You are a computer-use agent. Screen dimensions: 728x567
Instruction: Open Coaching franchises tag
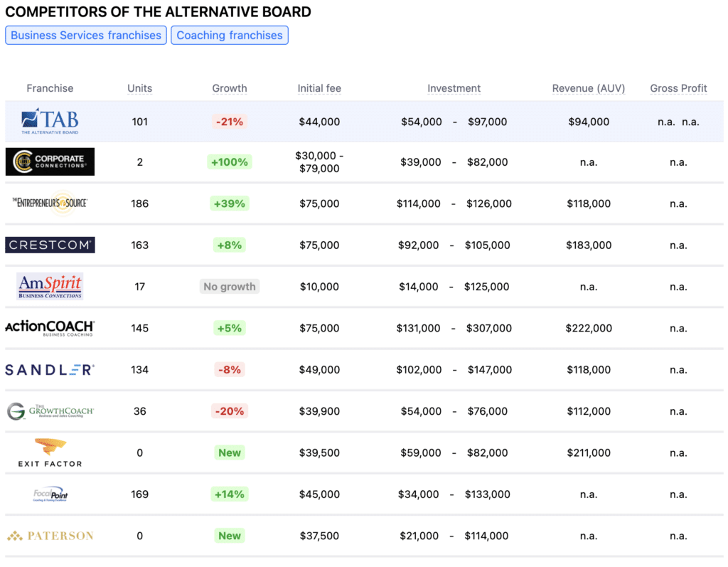[230, 36]
